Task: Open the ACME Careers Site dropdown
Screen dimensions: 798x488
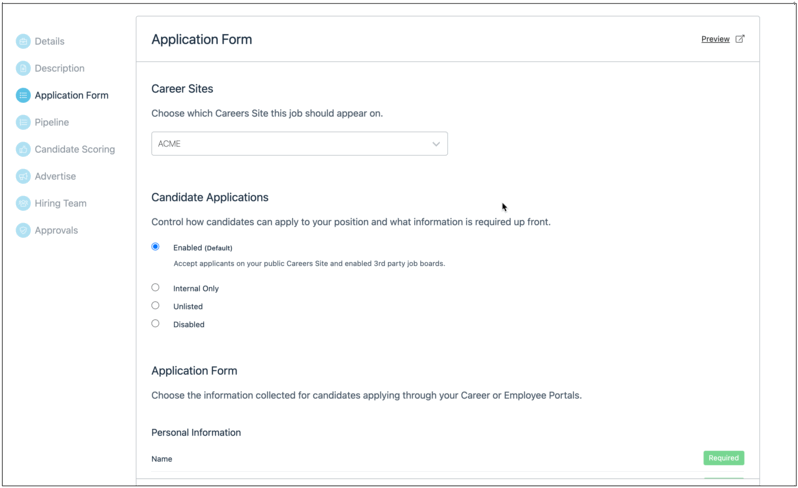Action: tap(299, 143)
